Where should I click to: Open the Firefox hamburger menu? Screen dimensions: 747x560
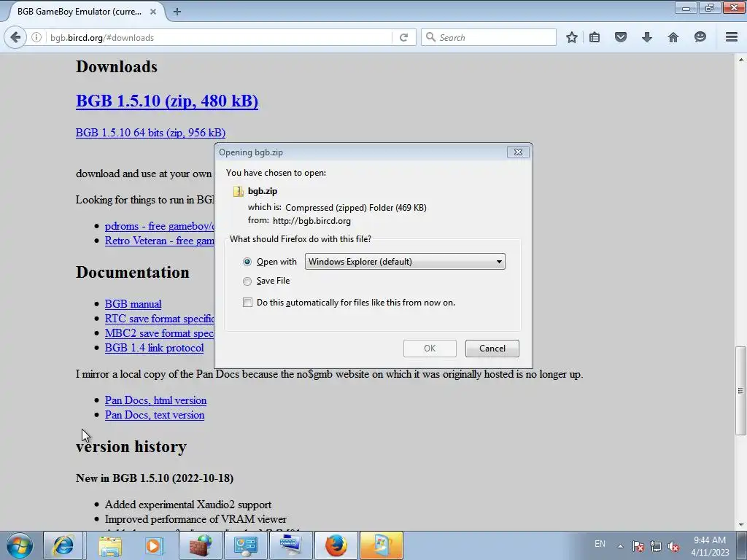pyautogui.click(x=732, y=37)
